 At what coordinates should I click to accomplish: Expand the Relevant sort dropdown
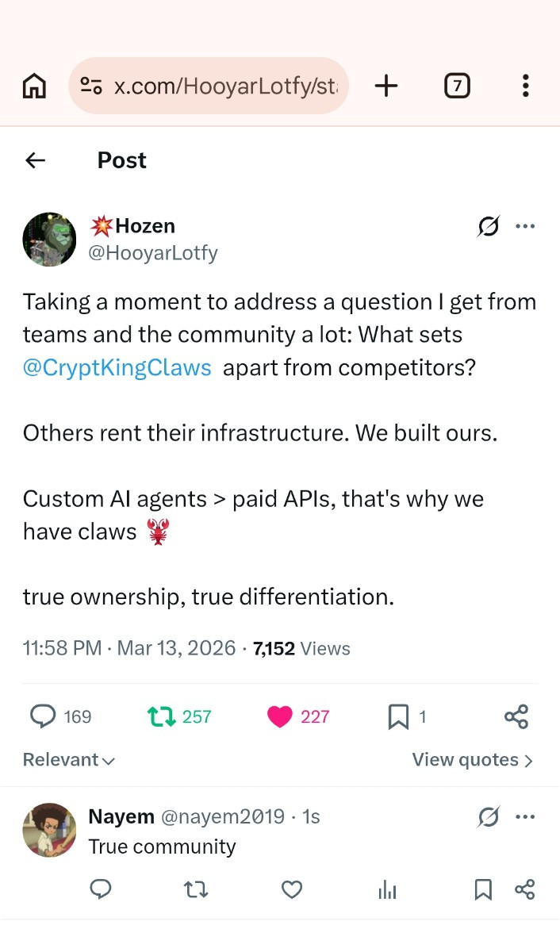pyautogui.click(x=69, y=760)
